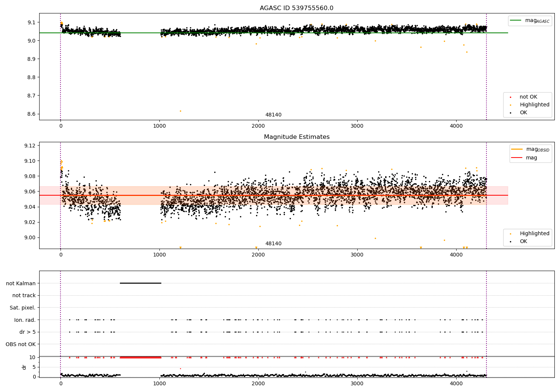Click the 8.6 tick label on top plot
Viewport: 560px width, 392px height.
[32, 114]
